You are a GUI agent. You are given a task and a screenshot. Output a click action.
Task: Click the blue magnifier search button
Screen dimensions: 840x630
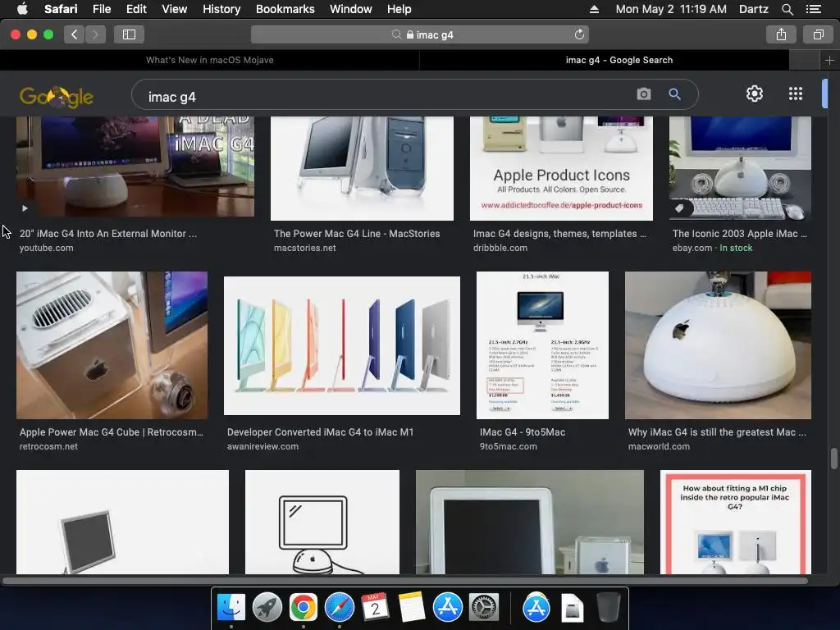(675, 94)
